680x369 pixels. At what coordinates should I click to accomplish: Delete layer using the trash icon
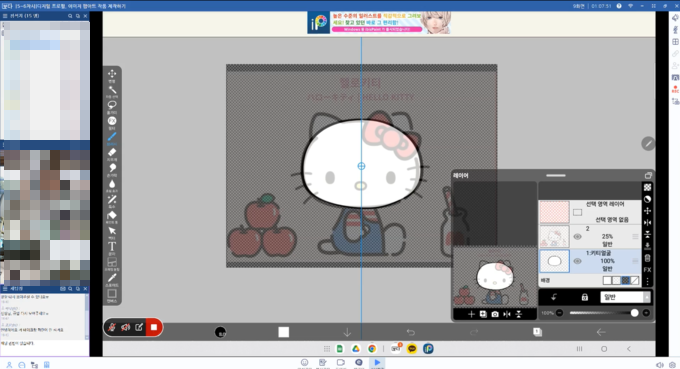[647, 258]
